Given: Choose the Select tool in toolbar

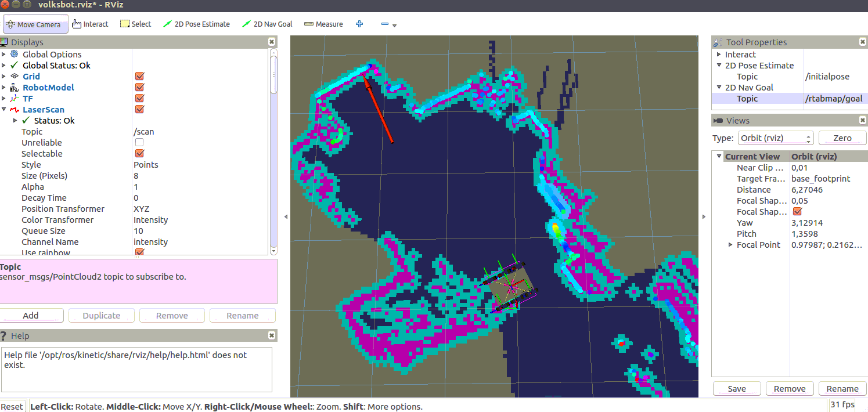Looking at the screenshot, I should coord(135,24).
